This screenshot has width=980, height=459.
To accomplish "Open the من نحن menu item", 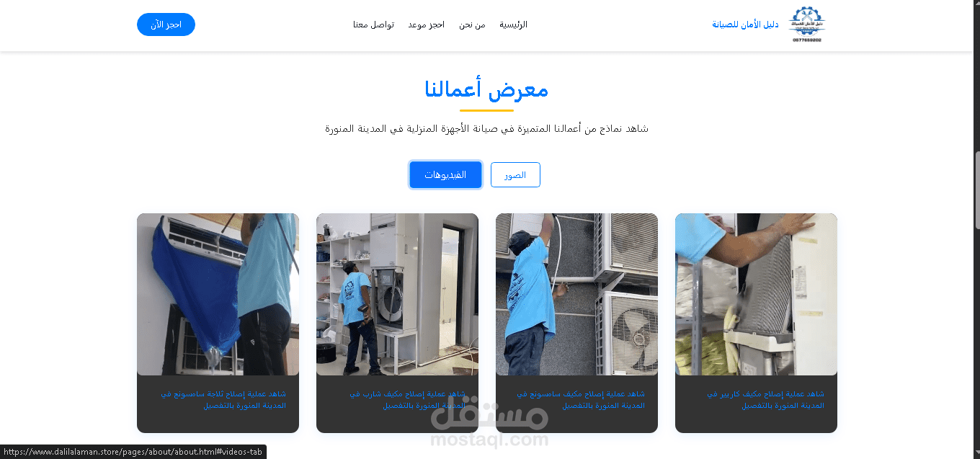I will coord(472,24).
